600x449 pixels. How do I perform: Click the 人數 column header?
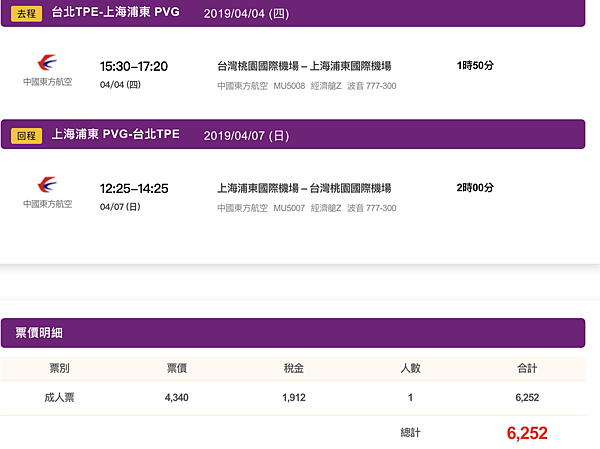point(409,369)
